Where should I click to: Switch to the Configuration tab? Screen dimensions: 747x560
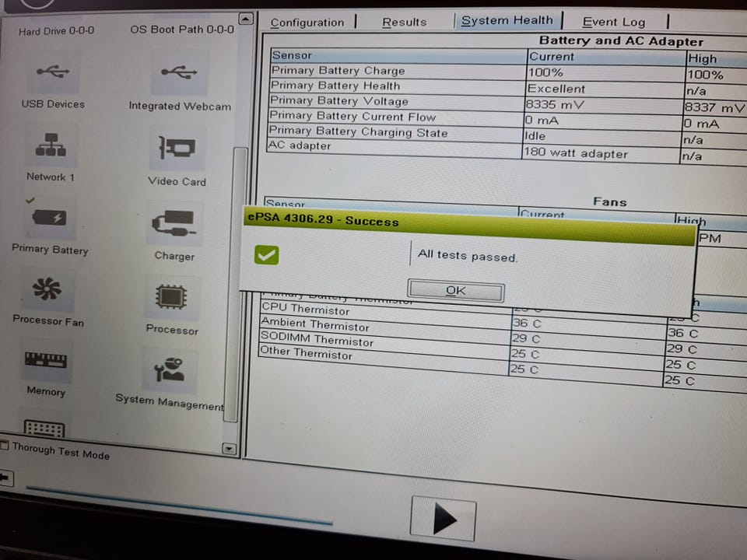307,23
